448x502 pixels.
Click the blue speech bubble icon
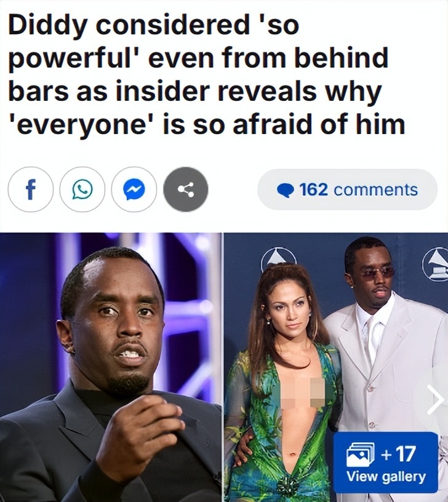click(286, 190)
